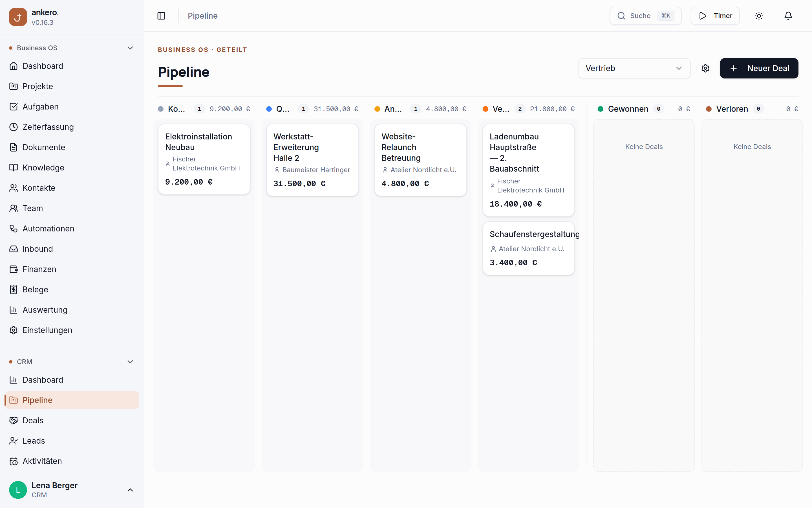Open Website-Relaunch Betreuung deal
This screenshot has width=812, height=508.
pos(420,160)
